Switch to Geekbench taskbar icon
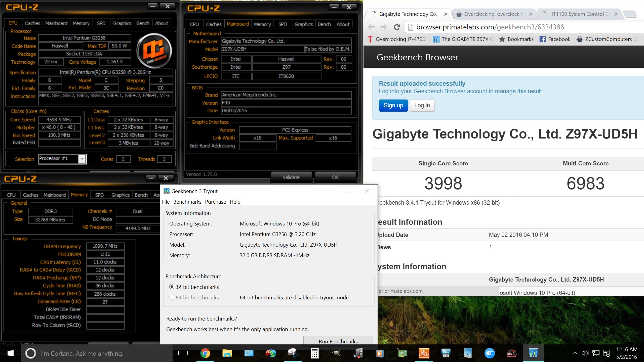This screenshot has width=644, height=362. point(533,353)
